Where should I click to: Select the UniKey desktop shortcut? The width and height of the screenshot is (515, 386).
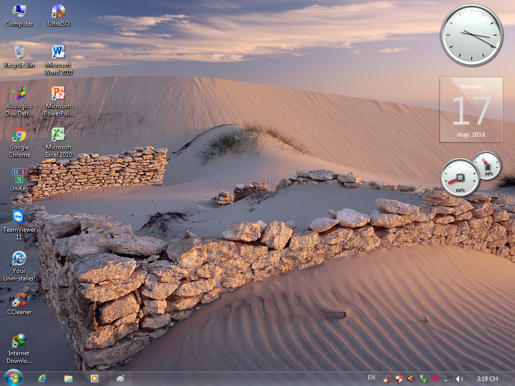19,180
